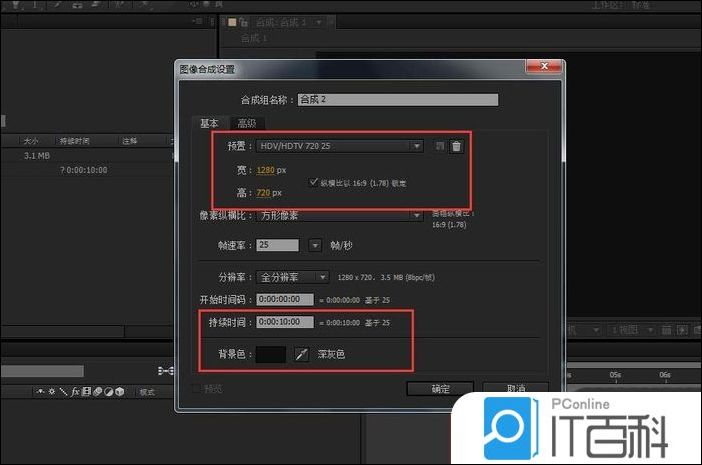The height and width of the screenshot is (465, 702).
Task: Open the 合成: 合成 1 viewer tab dropdown
Action: 319,22
